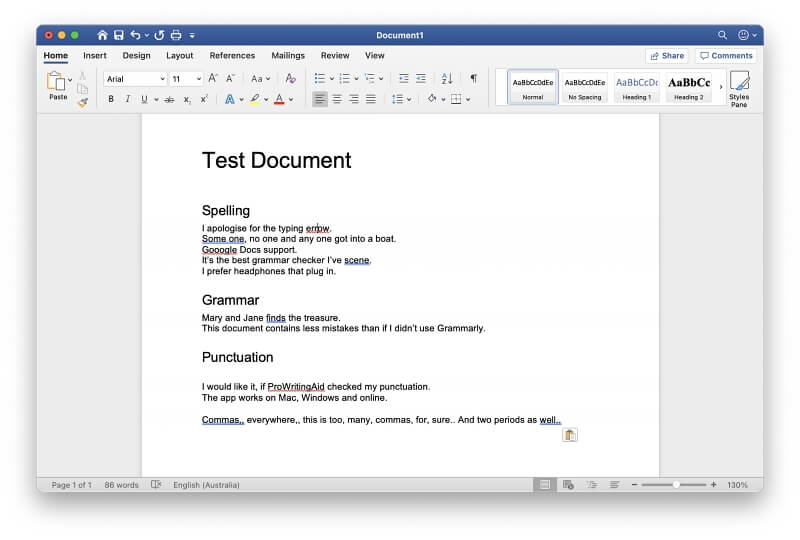Expand underline style options arrow

(x=156, y=100)
